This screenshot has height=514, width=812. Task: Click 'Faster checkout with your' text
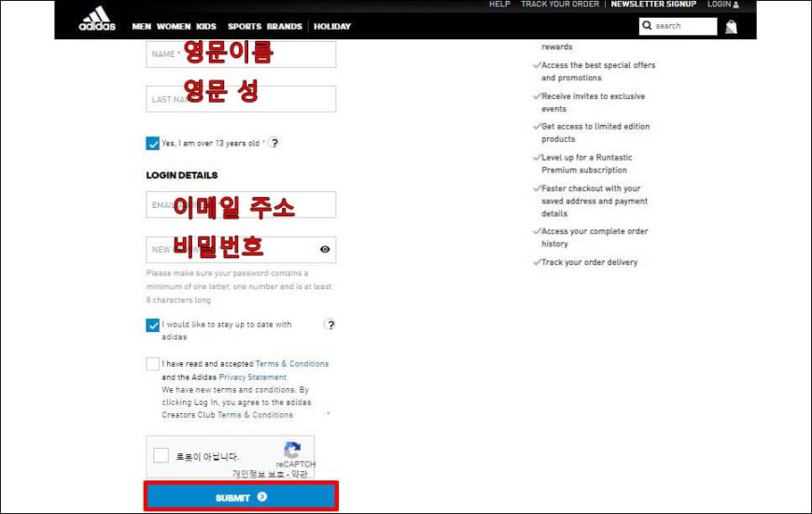coord(591,188)
